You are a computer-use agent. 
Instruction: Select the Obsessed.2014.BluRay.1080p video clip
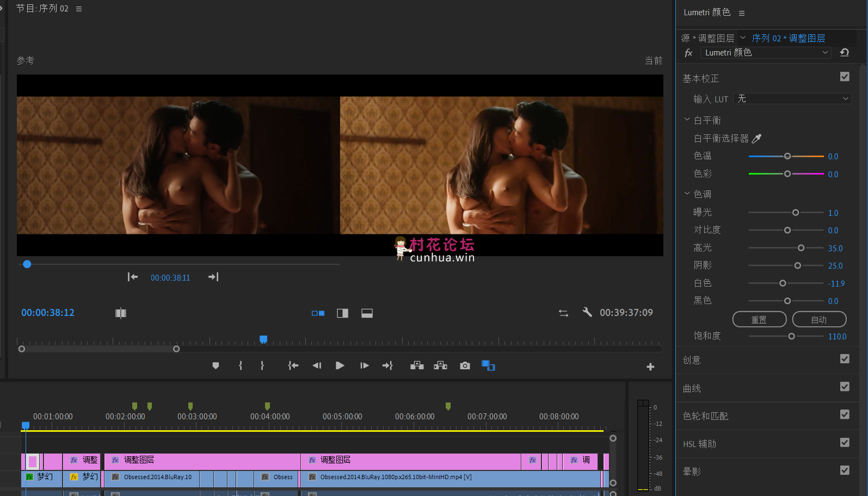(x=452, y=479)
